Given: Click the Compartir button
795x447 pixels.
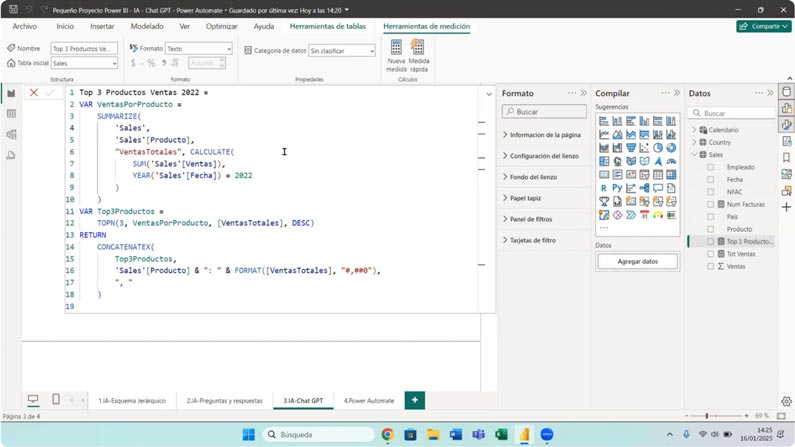Looking at the screenshot, I should [763, 26].
